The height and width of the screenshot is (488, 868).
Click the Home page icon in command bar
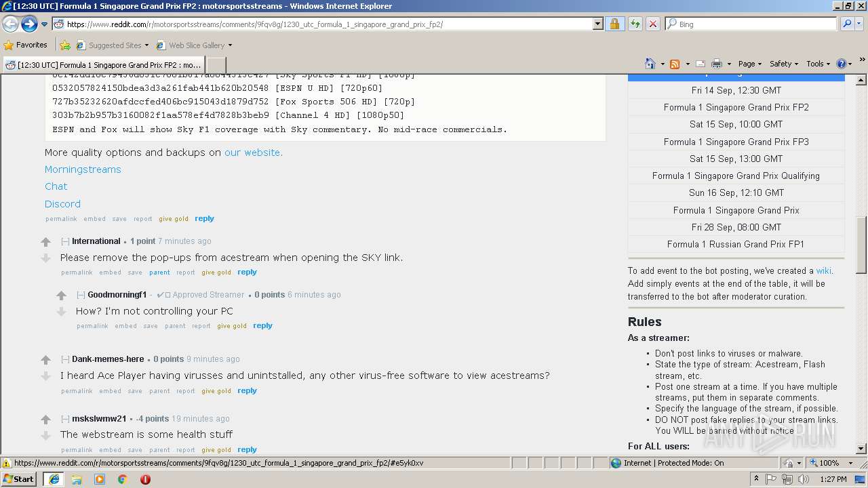650,64
